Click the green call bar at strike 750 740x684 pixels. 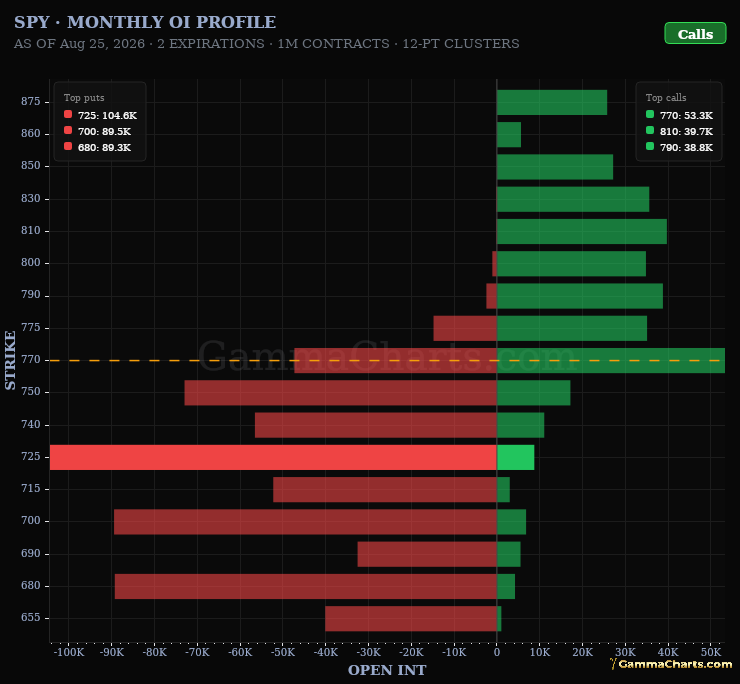533,393
